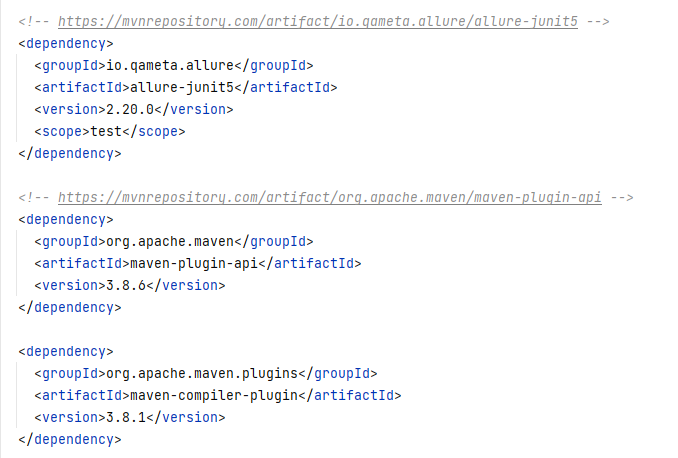678x458 pixels.
Task: Click closing dependency tag below version 3.8.1
Action: pyautogui.click(x=70, y=440)
